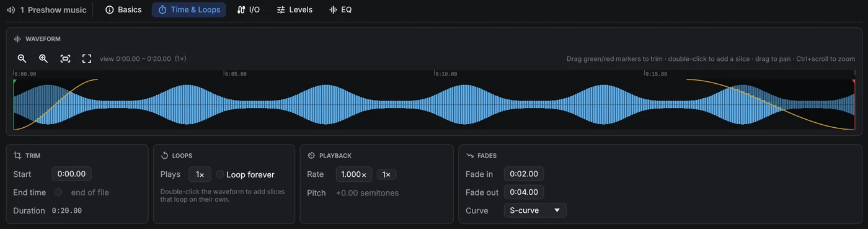This screenshot has height=229, width=868.
Task: Go to the EQ tab
Action: (340, 9)
